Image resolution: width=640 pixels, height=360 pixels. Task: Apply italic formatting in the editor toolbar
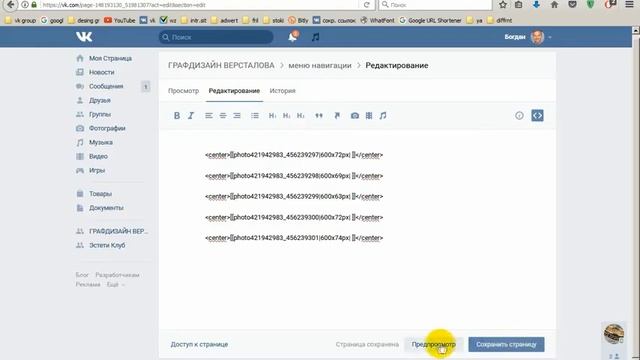pos(191,116)
